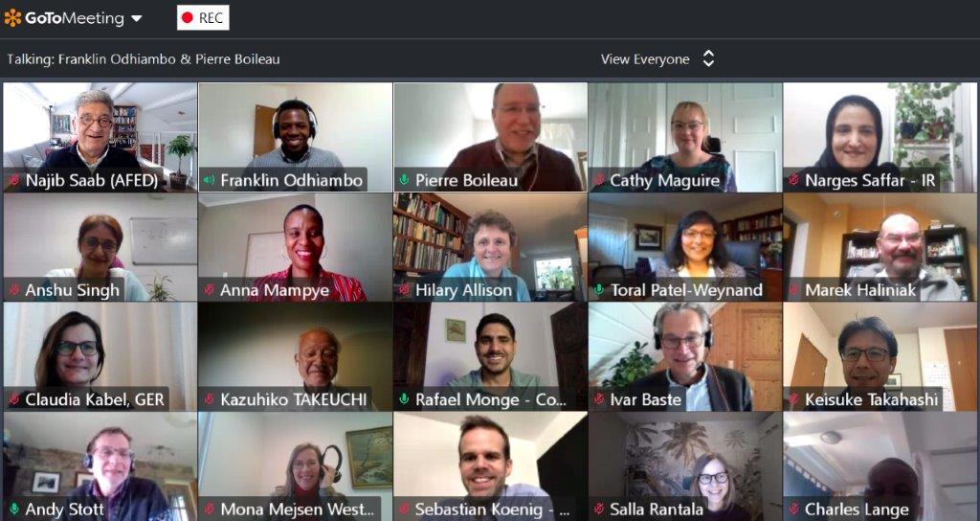Click the red REC recording indicator
980x521 pixels.
coord(203,17)
